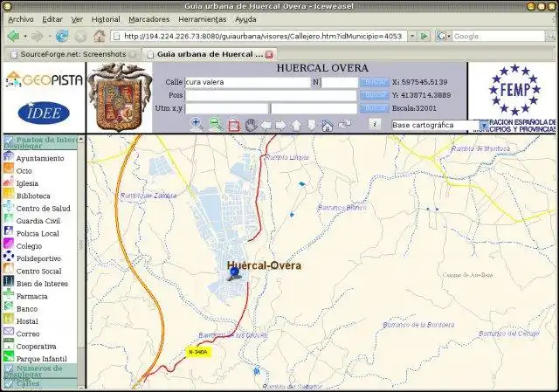Click the Ayuntamiento point icon
This screenshot has height=392, width=559.
pos(8,156)
